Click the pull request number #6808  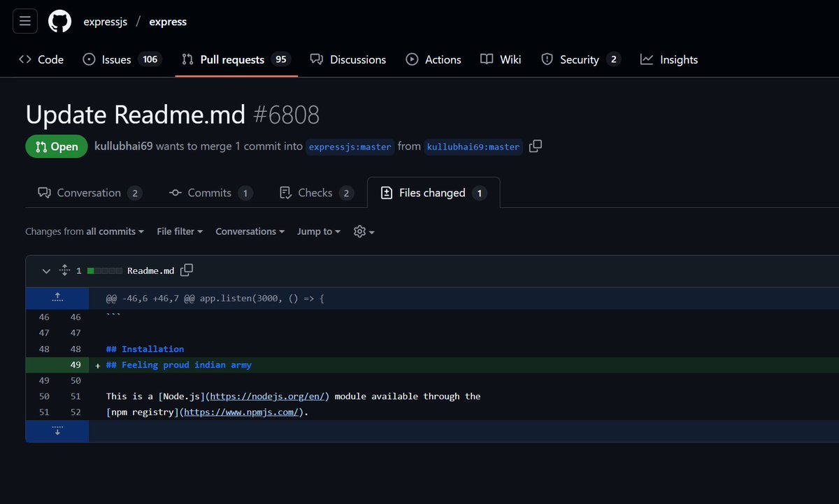pyautogui.click(x=285, y=115)
